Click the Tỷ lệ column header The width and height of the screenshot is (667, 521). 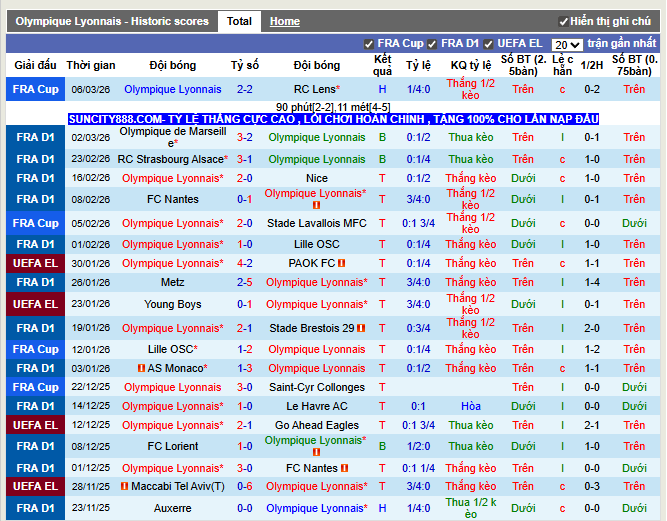coord(418,65)
